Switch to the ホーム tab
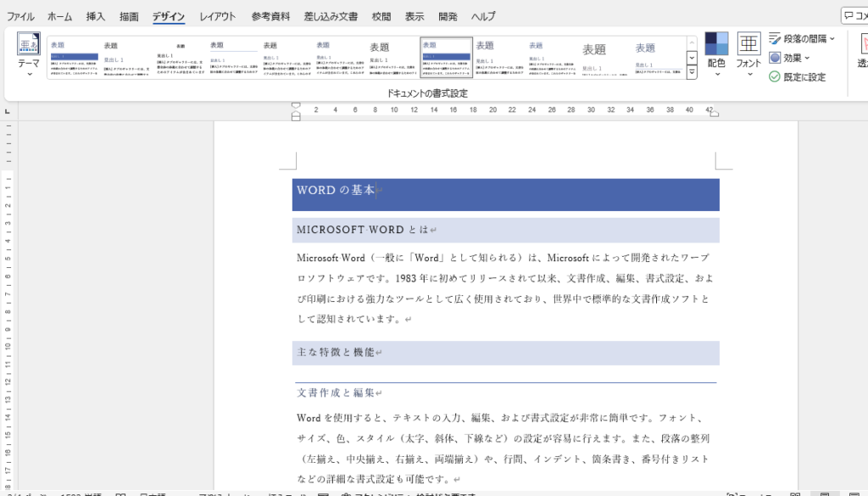868x496 pixels. (60, 17)
